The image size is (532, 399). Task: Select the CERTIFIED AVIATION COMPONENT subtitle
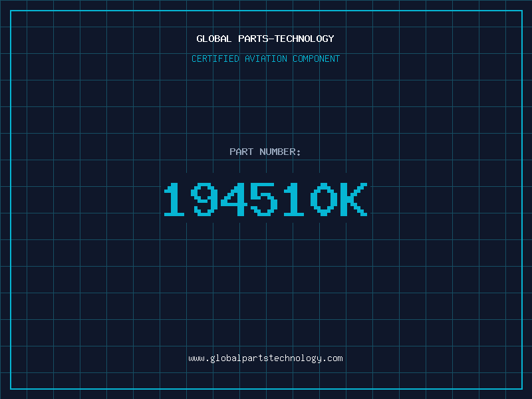pyautogui.click(x=265, y=59)
